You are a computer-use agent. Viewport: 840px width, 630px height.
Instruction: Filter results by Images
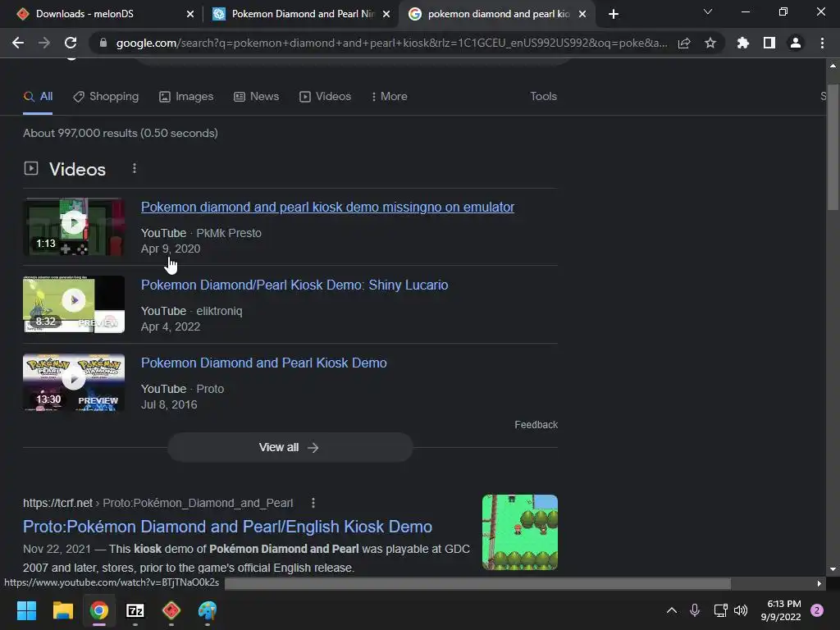186,97
